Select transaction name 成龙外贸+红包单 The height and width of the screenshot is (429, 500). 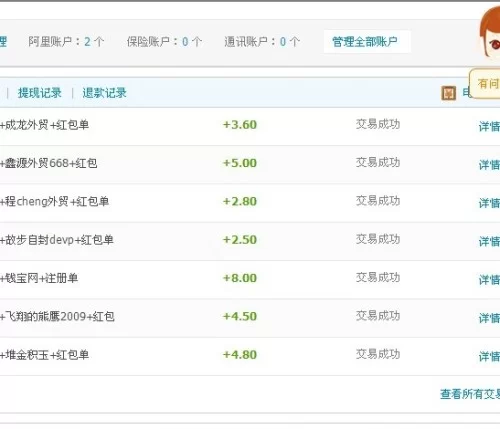pyautogui.click(x=44, y=125)
